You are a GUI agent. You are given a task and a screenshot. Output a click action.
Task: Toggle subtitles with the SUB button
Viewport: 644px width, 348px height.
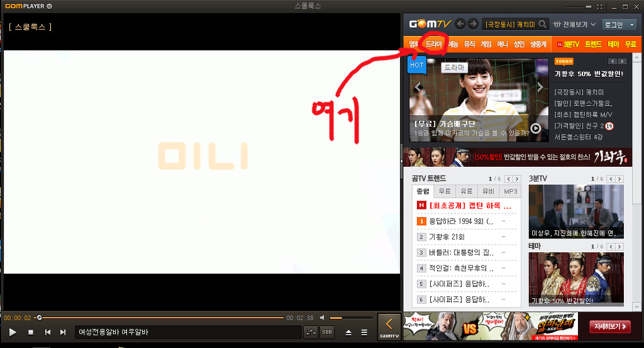point(327,332)
